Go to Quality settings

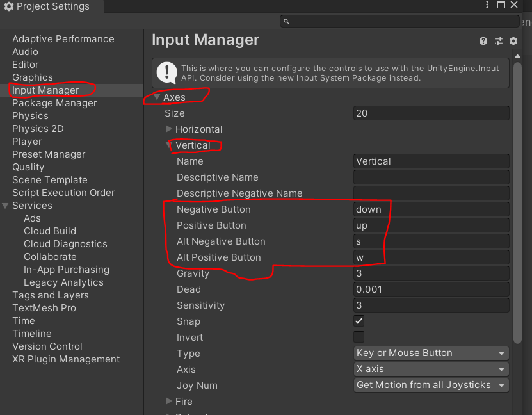[28, 167]
